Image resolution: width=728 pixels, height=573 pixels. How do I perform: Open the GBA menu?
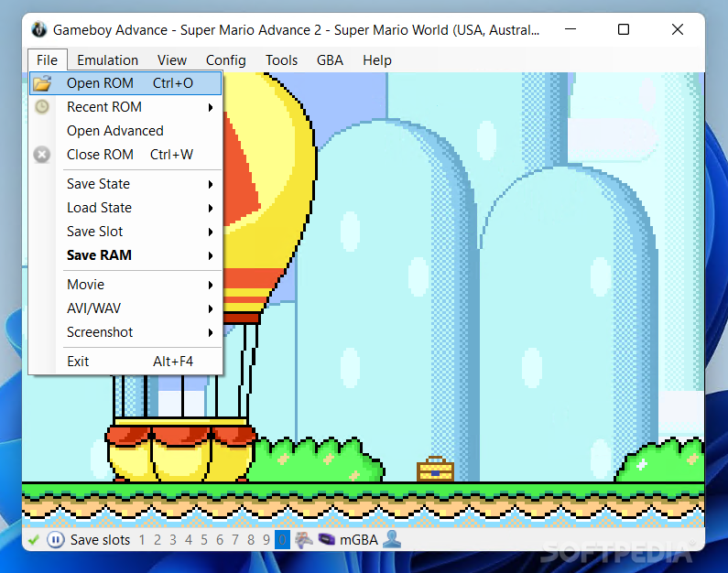point(330,60)
